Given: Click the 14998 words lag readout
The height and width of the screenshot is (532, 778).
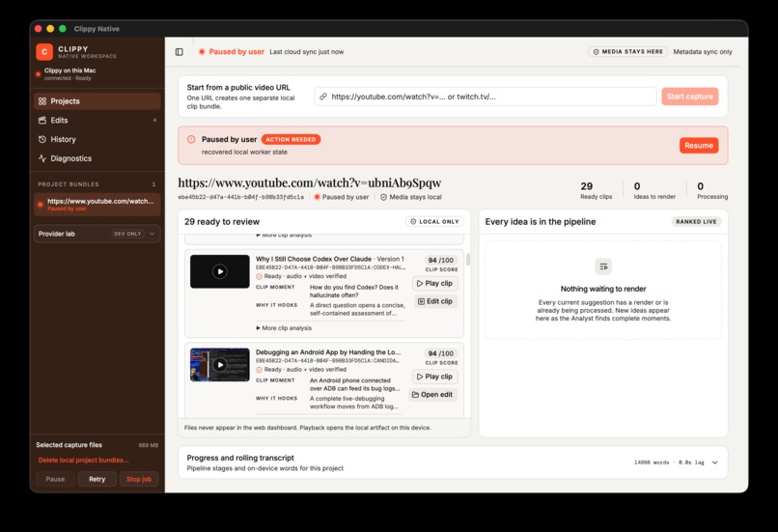Looking at the screenshot, I should [669, 462].
